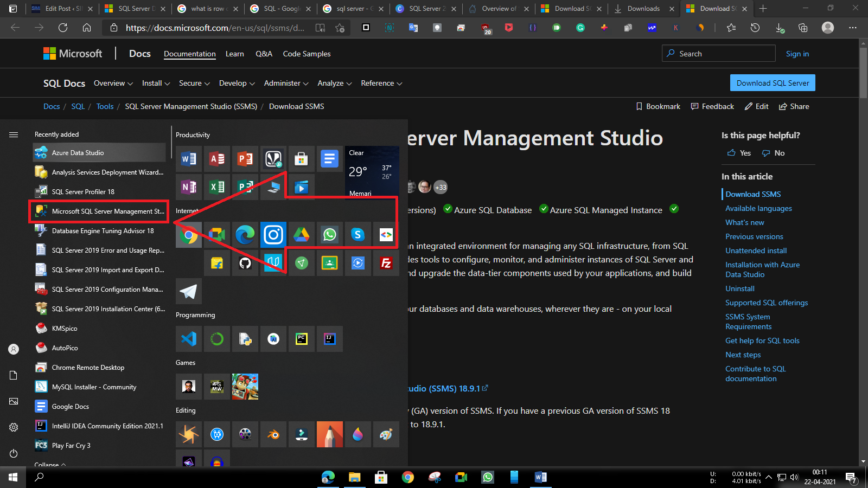
Task: Launch Visual Studio Code tile
Action: point(189,339)
